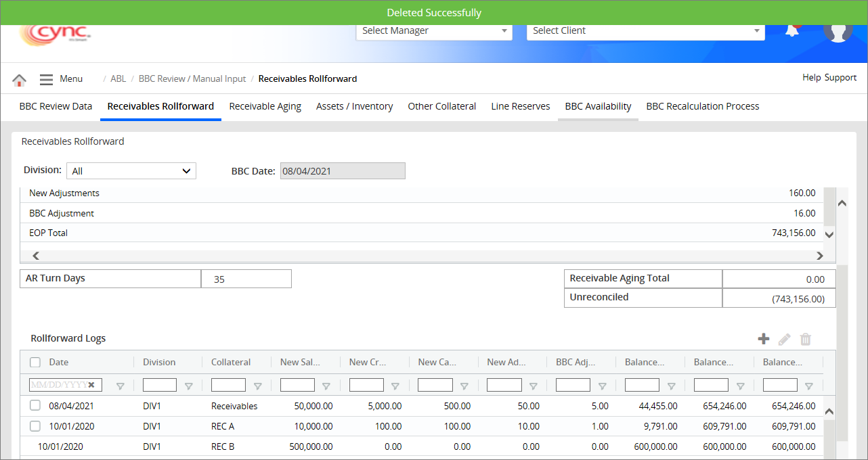Navigate to BBC Review / Manual Input breadcrumb
This screenshot has height=460, width=868.
pyautogui.click(x=192, y=79)
